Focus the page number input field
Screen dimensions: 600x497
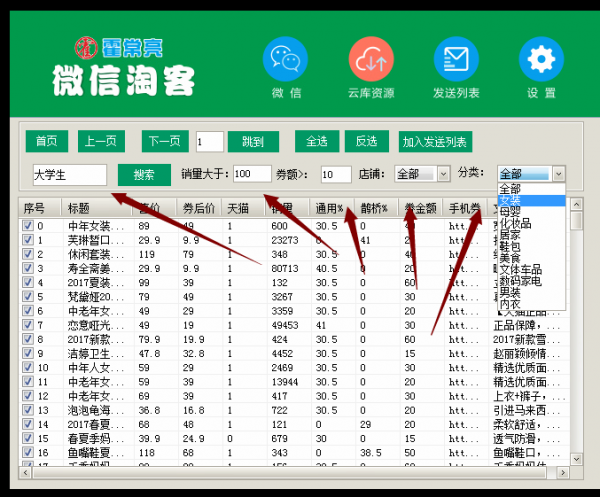(210, 142)
